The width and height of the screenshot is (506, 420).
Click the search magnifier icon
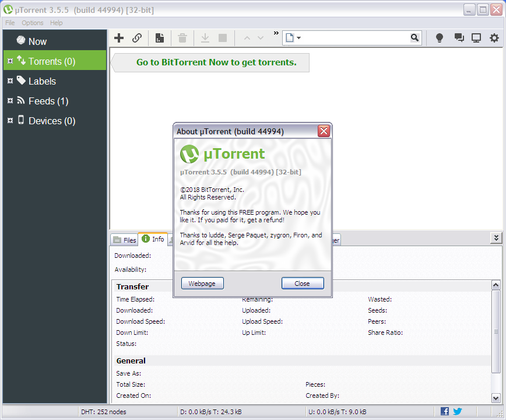[x=414, y=38]
